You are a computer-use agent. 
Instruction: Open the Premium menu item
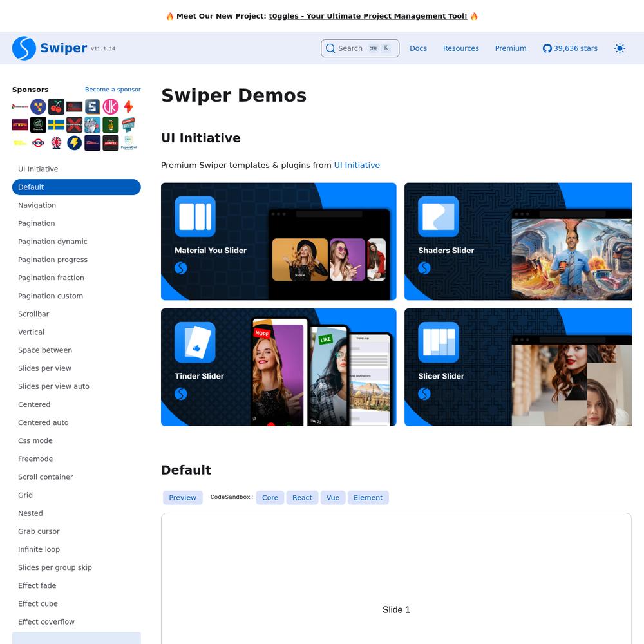(511, 48)
